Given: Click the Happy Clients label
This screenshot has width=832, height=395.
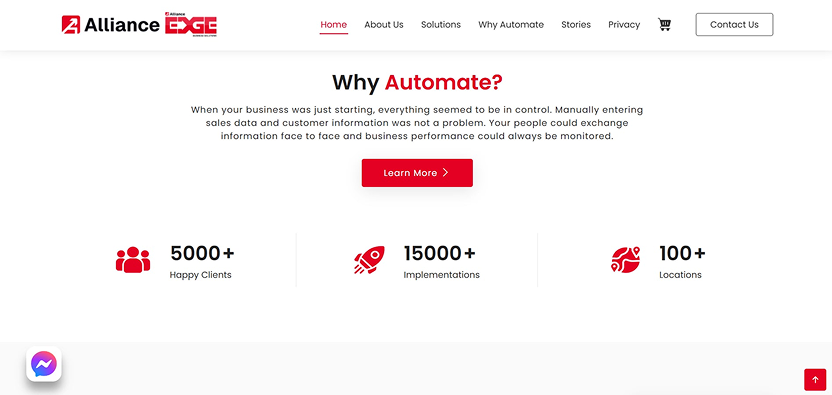Looking at the screenshot, I should click(x=201, y=275).
